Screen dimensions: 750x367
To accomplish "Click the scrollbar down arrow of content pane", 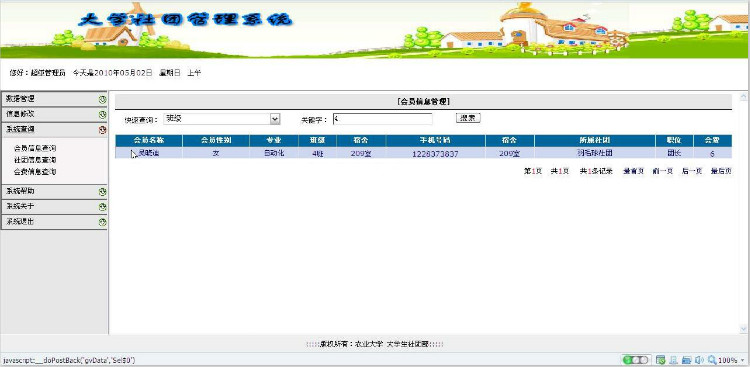I will (743, 329).
